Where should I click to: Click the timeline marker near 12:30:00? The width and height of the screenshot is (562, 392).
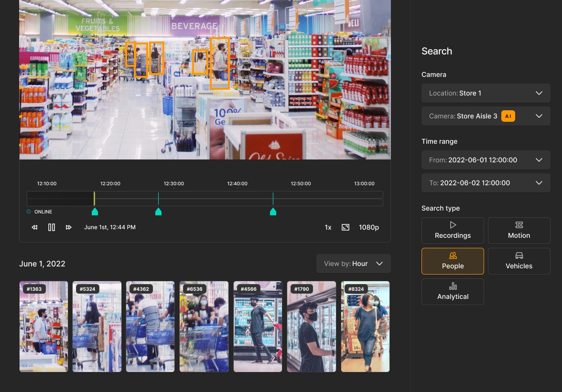(158, 212)
